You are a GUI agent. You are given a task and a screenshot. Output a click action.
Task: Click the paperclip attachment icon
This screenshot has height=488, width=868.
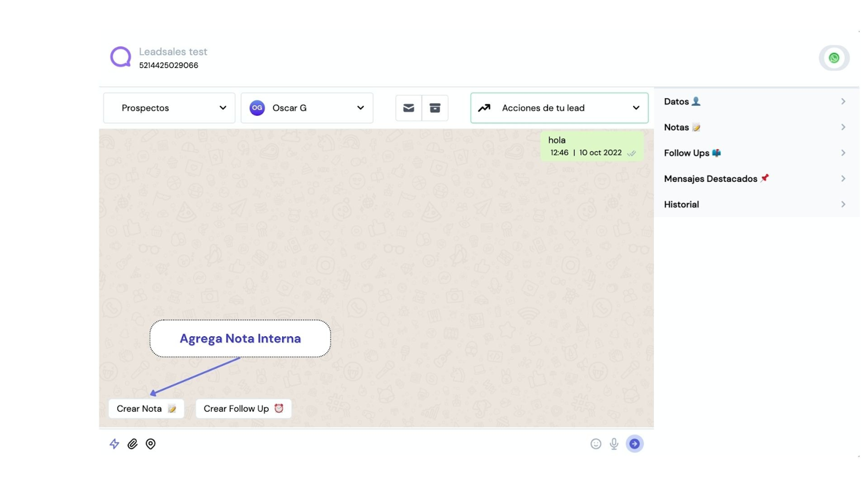[x=132, y=444]
